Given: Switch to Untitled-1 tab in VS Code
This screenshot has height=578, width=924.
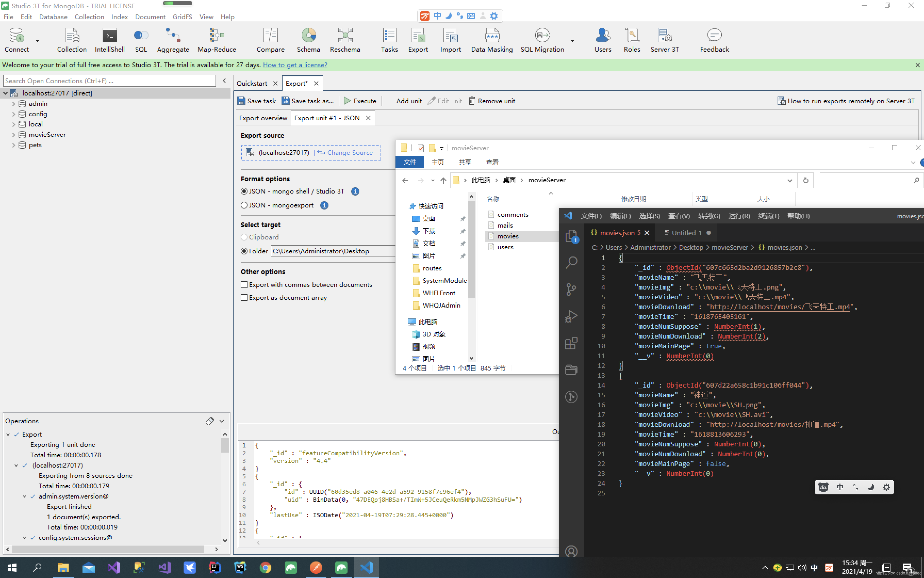Looking at the screenshot, I should (687, 233).
